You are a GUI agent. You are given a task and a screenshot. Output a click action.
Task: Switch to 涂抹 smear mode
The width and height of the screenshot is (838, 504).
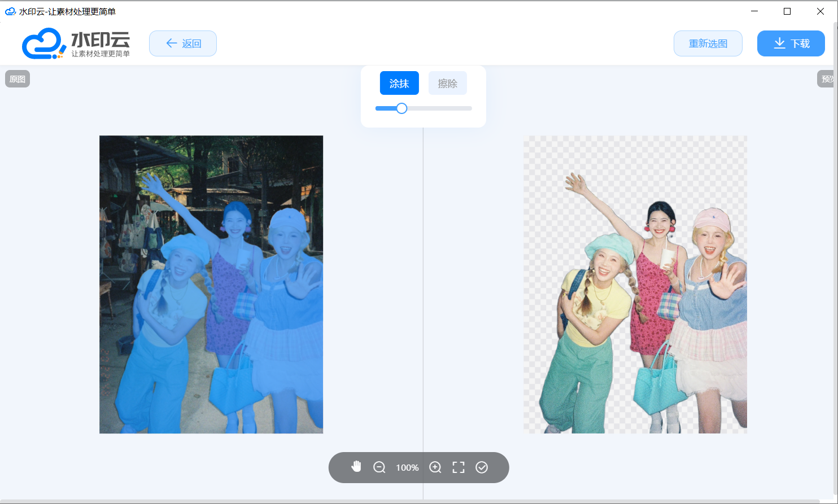(x=399, y=84)
